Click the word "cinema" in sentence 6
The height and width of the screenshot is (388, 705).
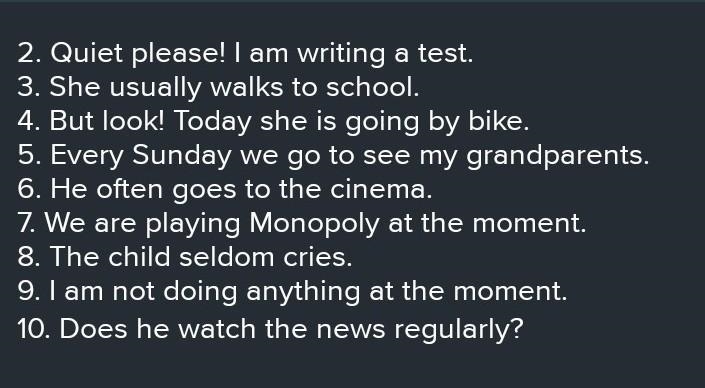(x=378, y=189)
